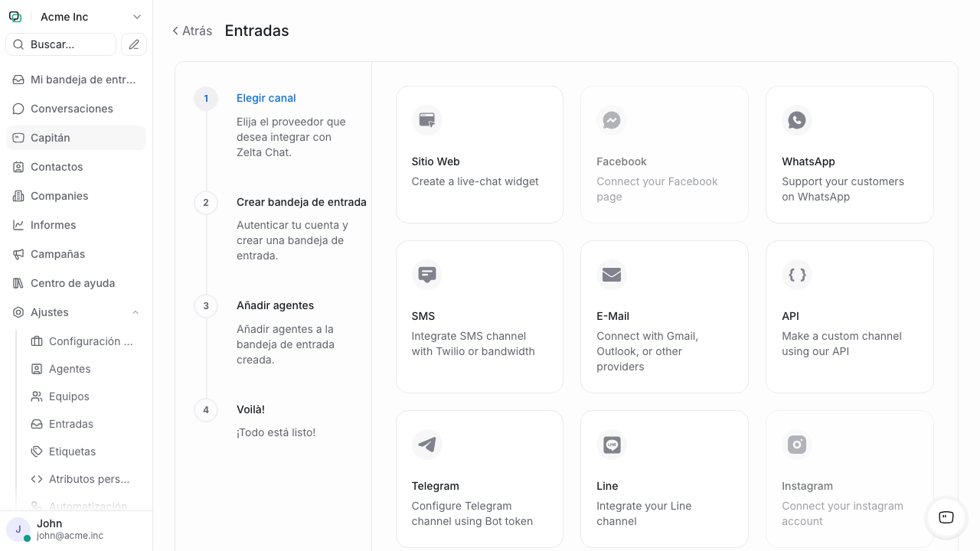This screenshot has width=980, height=551.
Task: Open Informes in the sidebar
Action: (54, 225)
